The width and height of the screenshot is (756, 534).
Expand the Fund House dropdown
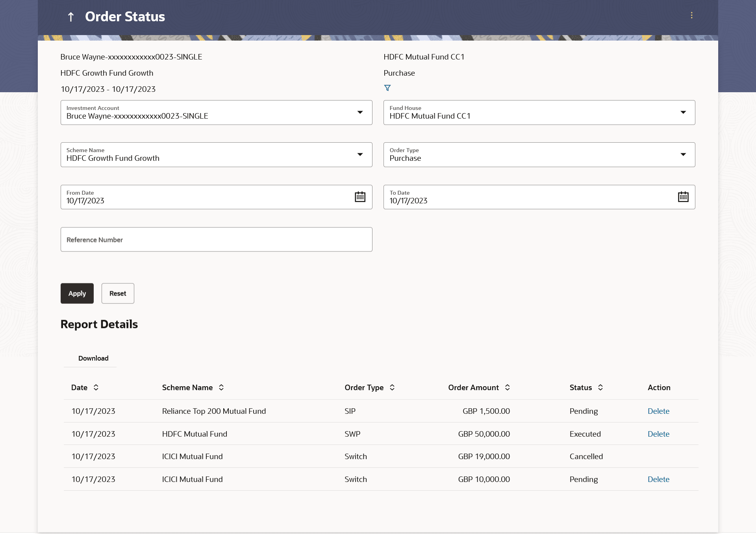point(683,113)
